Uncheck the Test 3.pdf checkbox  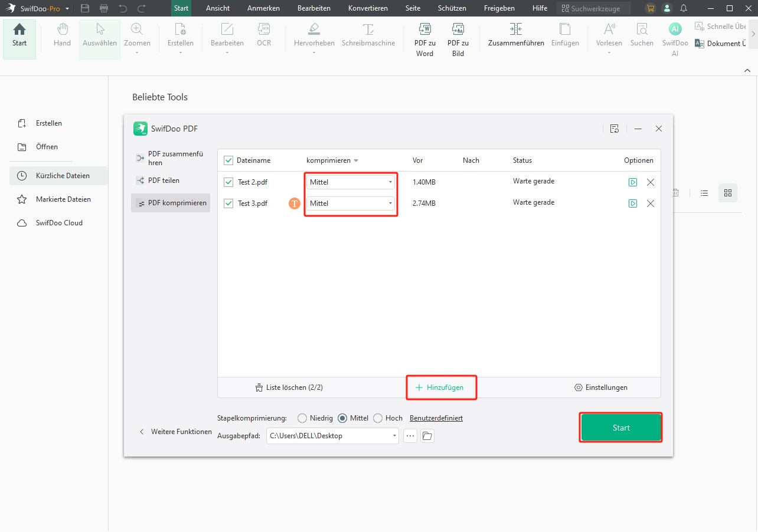point(228,203)
